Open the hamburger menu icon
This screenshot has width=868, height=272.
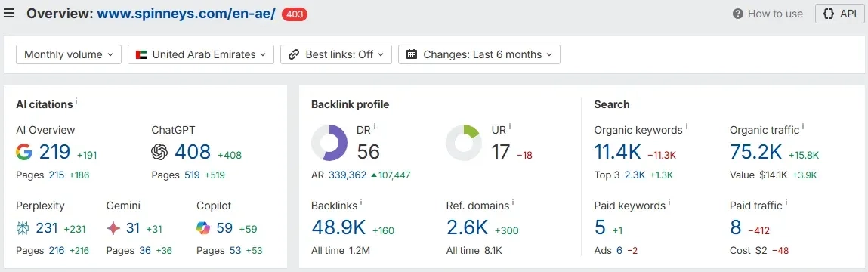9,14
